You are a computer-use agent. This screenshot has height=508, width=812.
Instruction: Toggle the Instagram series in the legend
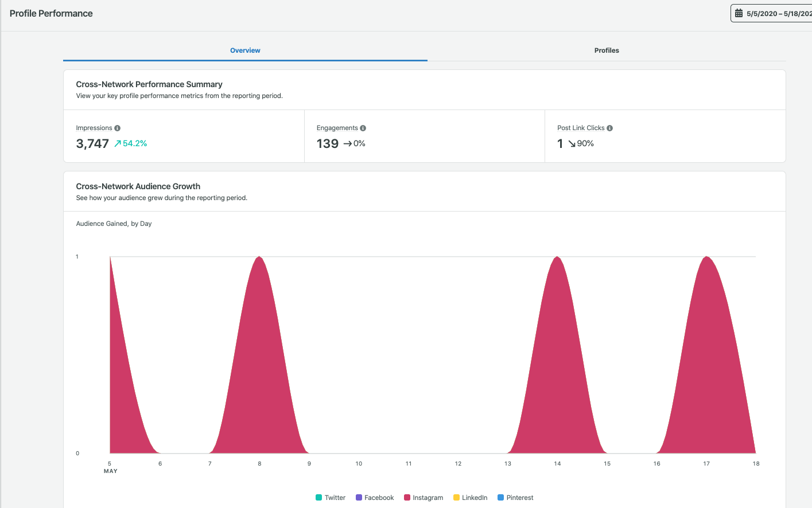tap(424, 497)
